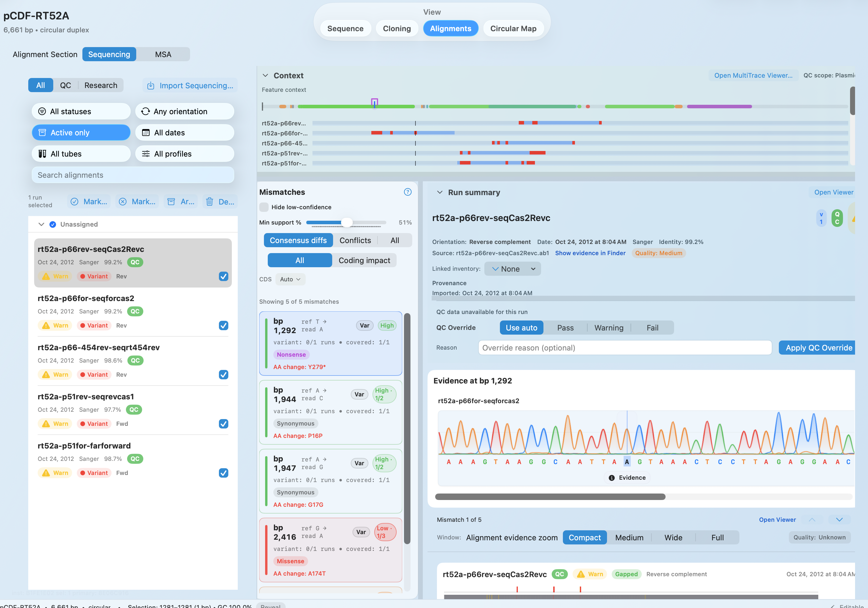The width and height of the screenshot is (868, 608).
Task: Adjust the Min support % slider
Action: [346, 223]
